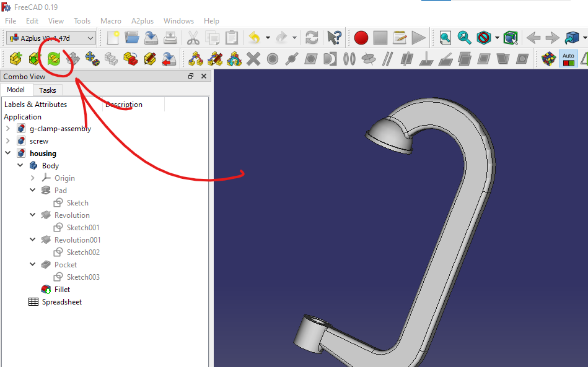Switch to the Model tab
Screen dimensions: 588x367
coord(15,90)
